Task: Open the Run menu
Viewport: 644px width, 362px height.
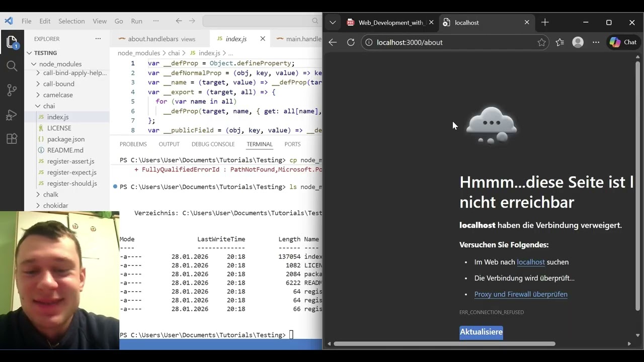Action: 136,21
